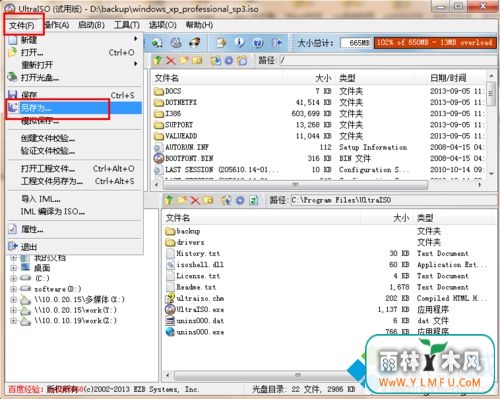Screen dimensions: 500x399
Task: Go up one level in ISO image pane
Action: pyautogui.click(x=158, y=60)
